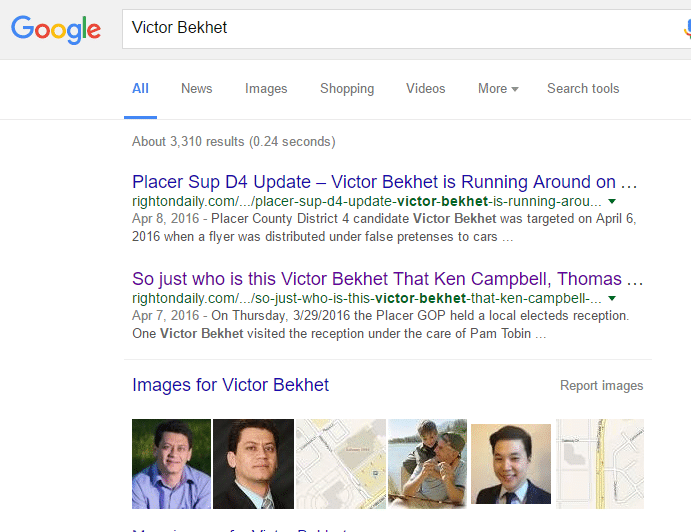691x532 pixels.
Task: Click the Images for Victor Bekhet heading
Action: (230, 385)
